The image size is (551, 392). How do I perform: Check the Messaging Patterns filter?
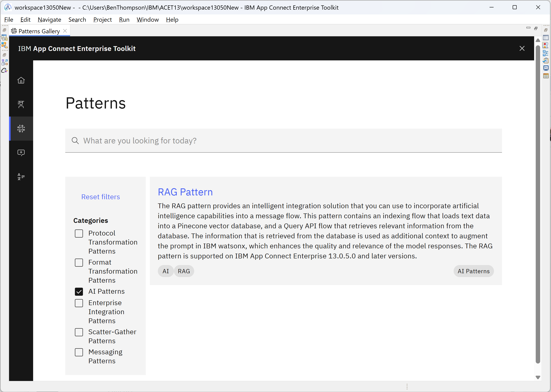tap(79, 352)
